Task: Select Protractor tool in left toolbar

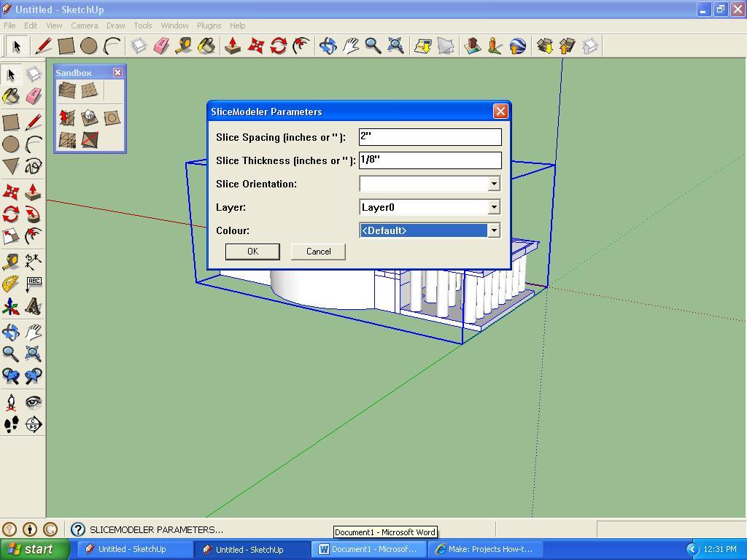Action: (11, 284)
